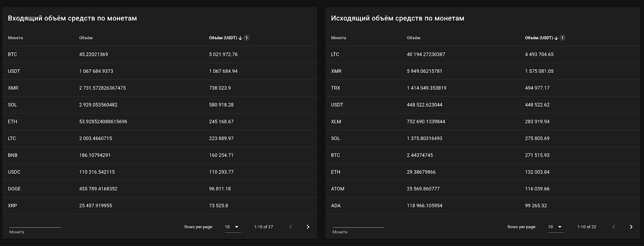The image size is (644, 246).
Task: Select USDT coin in incoming table
Action: [x=14, y=71]
